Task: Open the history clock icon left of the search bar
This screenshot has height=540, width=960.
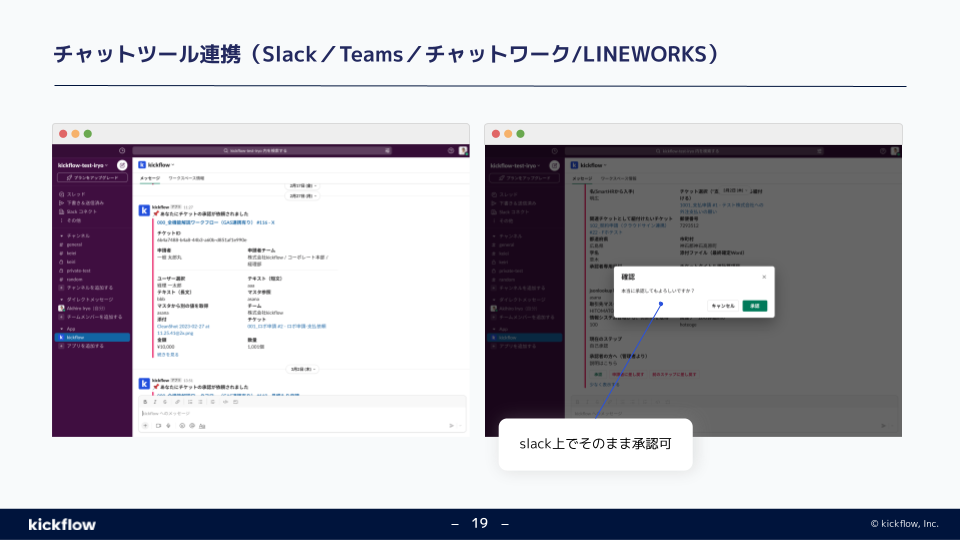Action: click(x=121, y=151)
